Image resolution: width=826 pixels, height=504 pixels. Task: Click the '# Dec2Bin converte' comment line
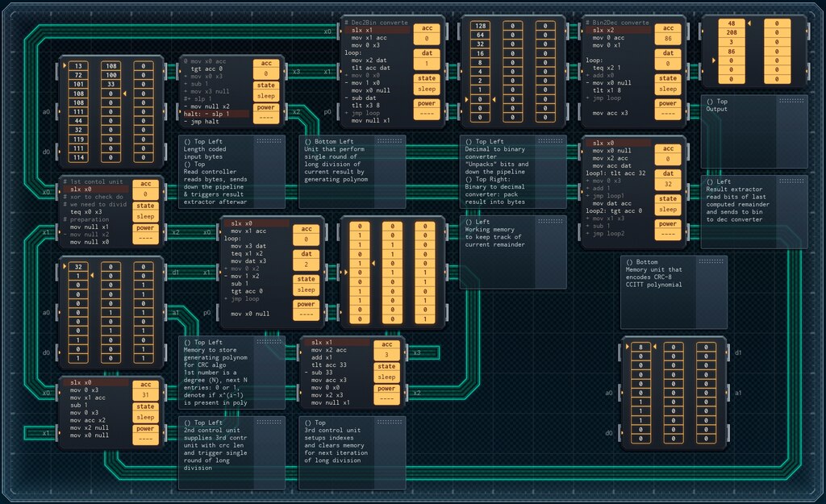(376, 23)
